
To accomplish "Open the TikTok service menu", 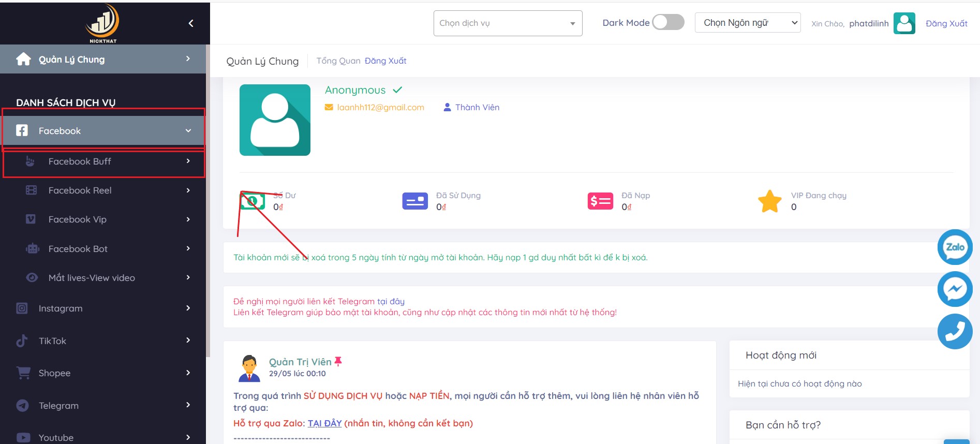I will click(x=103, y=341).
